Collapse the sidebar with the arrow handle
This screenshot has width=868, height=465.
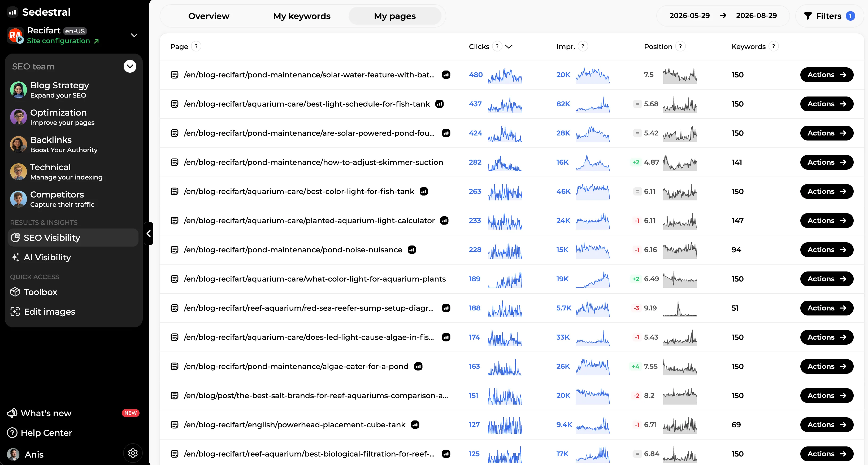[x=149, y=234]
